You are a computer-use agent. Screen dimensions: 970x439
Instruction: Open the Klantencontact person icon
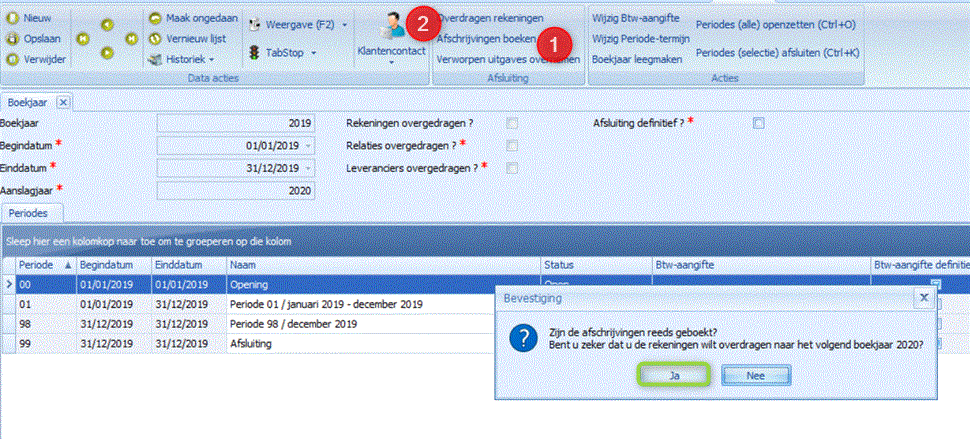click(390, 25)
